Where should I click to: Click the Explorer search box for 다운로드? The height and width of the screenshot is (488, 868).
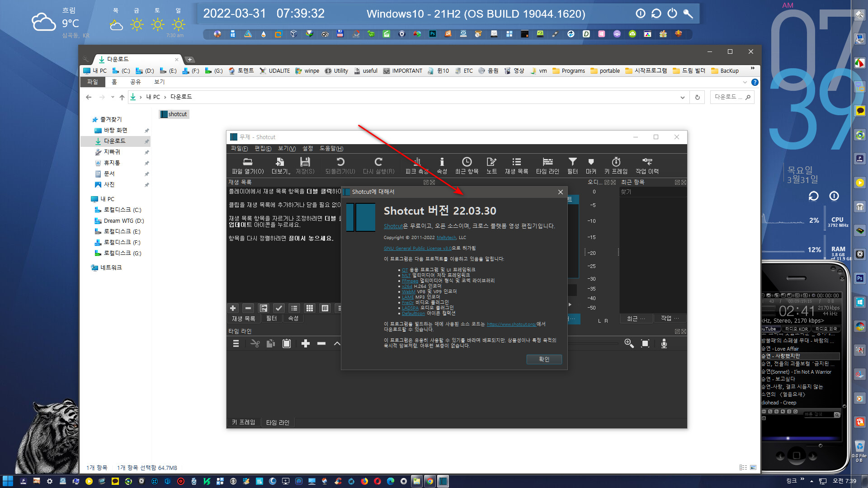[x=732, y=97]
